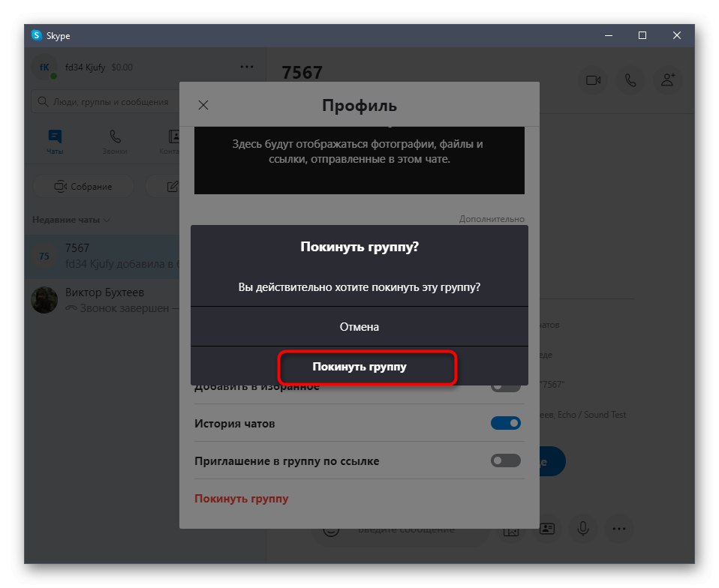The width and height of the screenshot is (719, 588).
Task: Click Отмена in the confirmation dialog
Action: (359, 327)
